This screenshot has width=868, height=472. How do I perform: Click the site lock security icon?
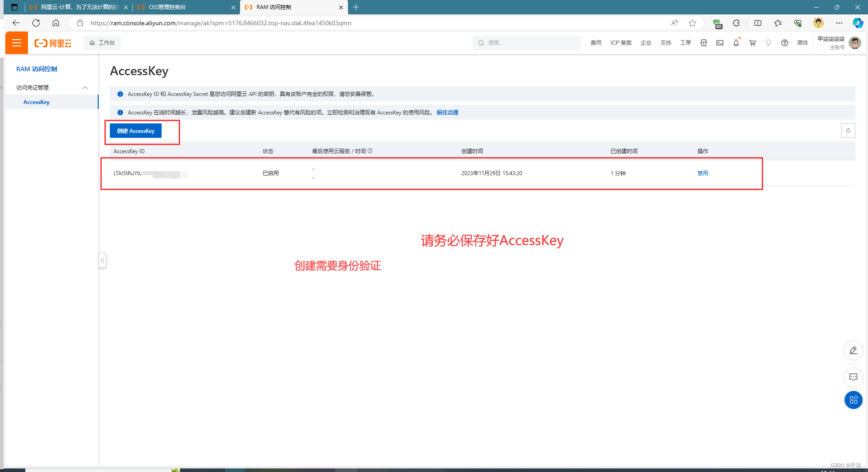tap(80, 23)
